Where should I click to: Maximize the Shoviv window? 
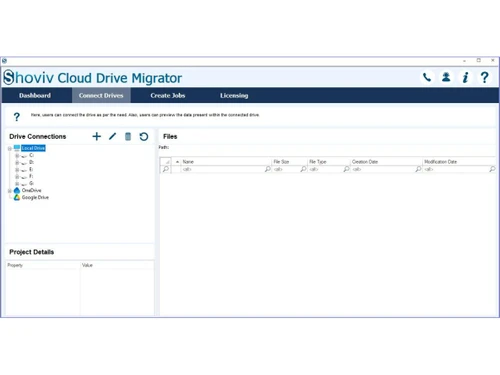pos(479,60)
